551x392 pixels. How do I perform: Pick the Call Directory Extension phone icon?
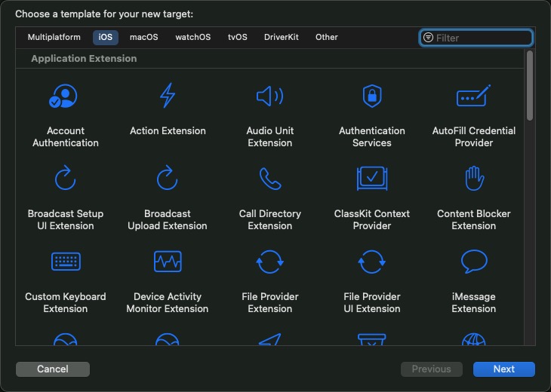pos(270,178)
